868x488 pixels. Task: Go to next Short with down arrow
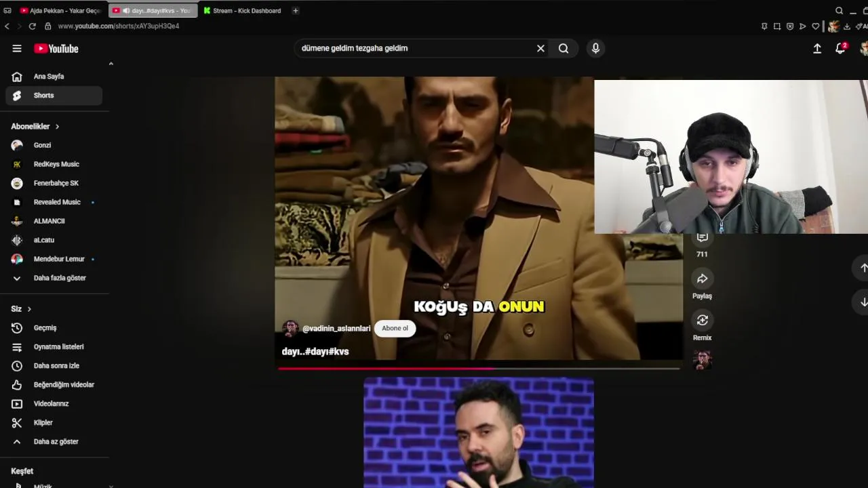point(863,302)
